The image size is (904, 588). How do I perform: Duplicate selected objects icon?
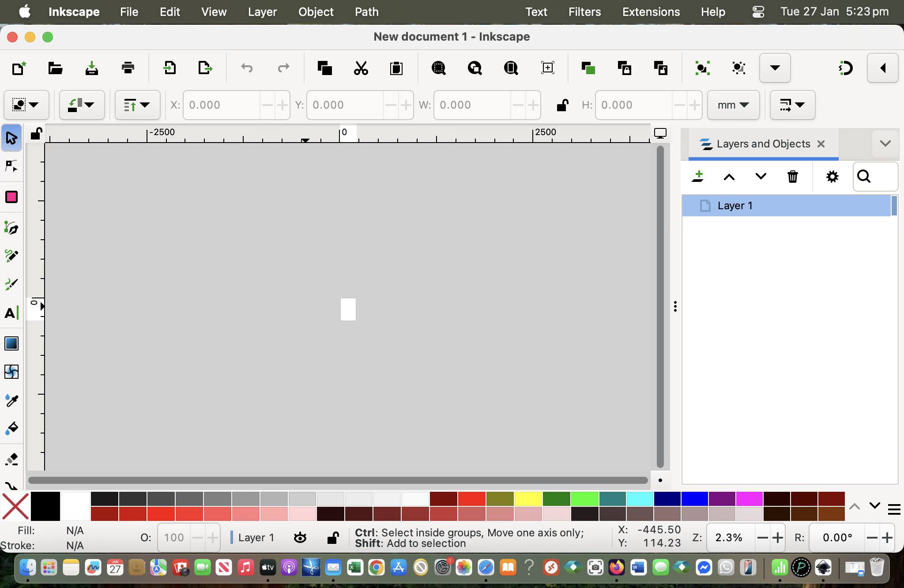pos(588,68)
